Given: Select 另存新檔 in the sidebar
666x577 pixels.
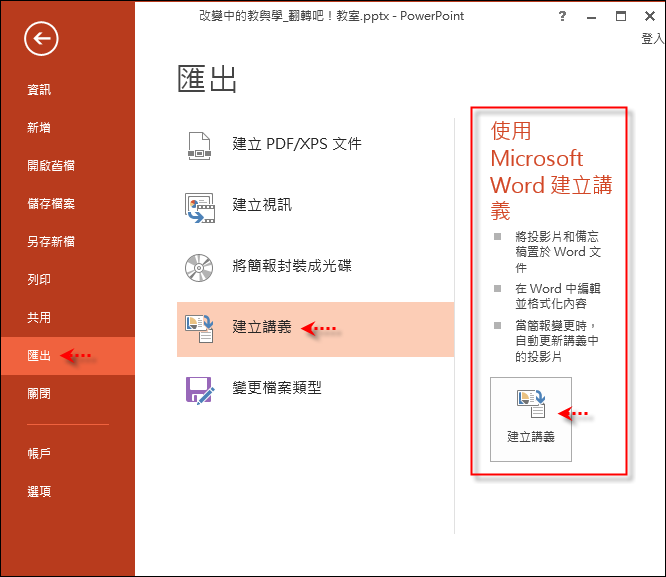Looking at the screenshot, I should pos(51,241).
